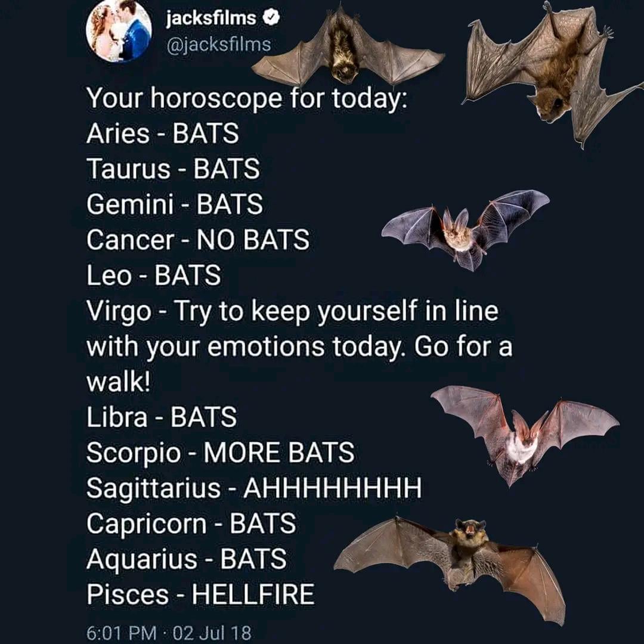Click the 'Pisces - HELLFIRE' line
Viewport: 644px width, 644px height.
200,595
